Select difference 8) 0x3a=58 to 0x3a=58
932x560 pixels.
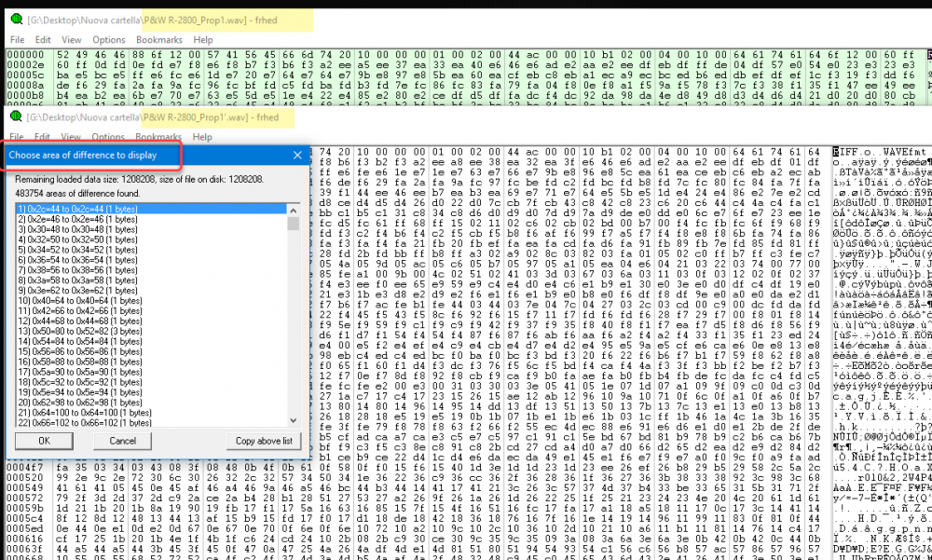point(152,280)
